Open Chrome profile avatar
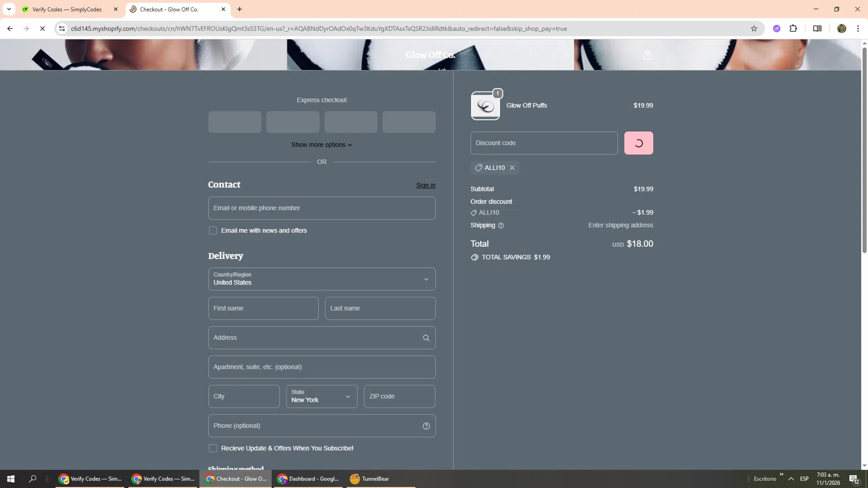 pos(841,28)
